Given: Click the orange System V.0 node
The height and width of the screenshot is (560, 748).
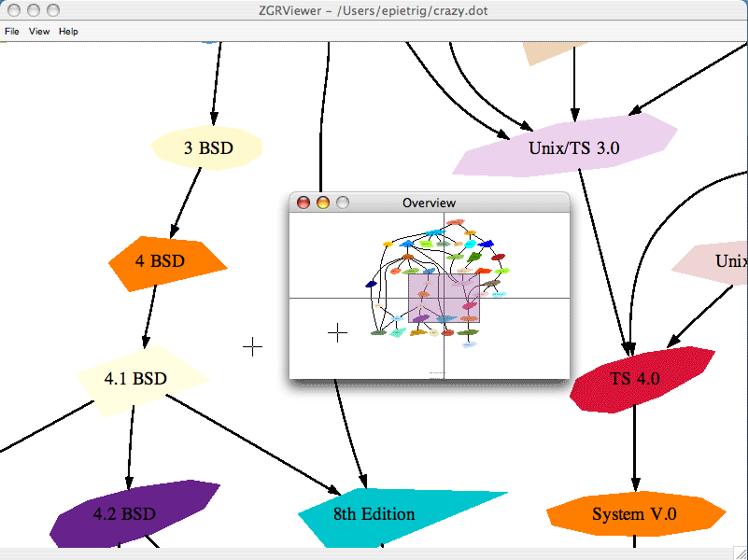Looking at the screenshot, I should 635,513.
